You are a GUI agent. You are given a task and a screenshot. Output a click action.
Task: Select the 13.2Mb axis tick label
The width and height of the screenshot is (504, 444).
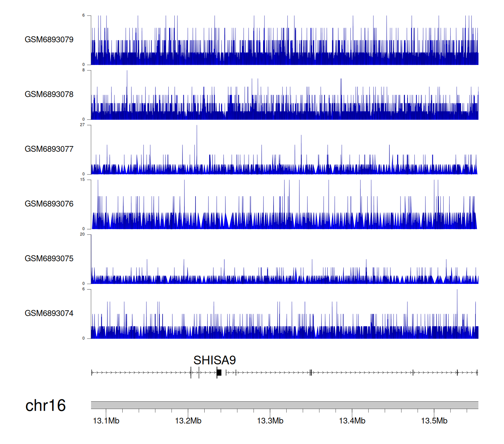[x=188, y=421]
